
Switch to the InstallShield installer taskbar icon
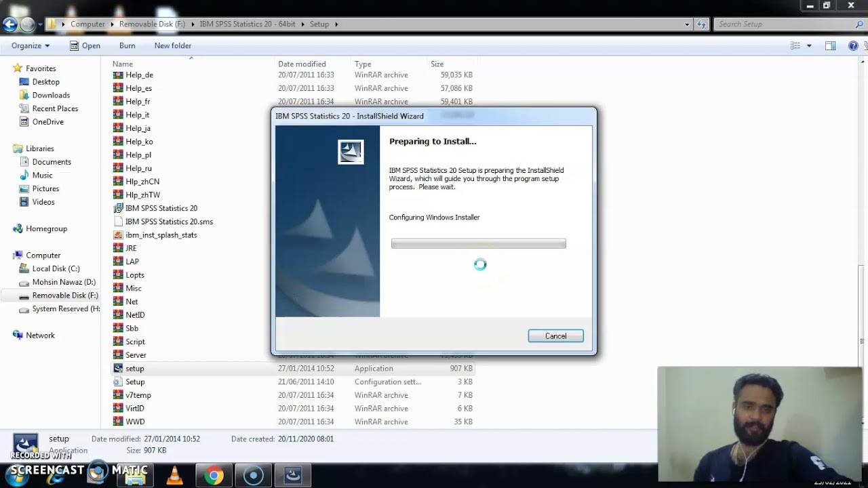pyautogui.click(x=293, y=476)
